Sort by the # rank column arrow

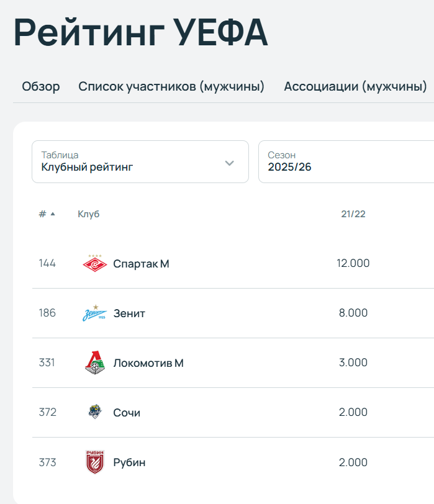(x=53, y=214)
